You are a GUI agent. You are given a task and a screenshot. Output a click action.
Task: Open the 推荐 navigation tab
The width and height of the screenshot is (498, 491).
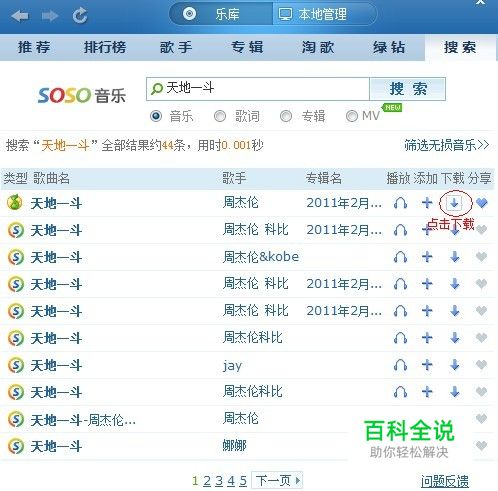click(34, 47)
